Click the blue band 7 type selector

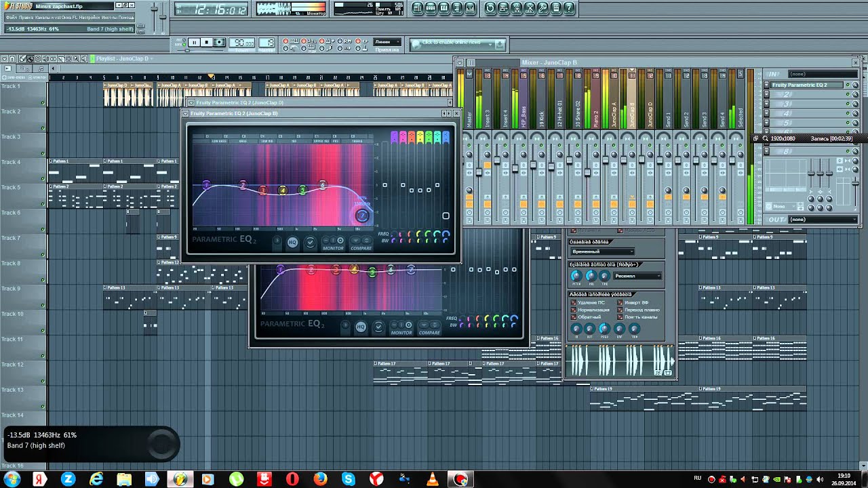click(x=446, y=138)
